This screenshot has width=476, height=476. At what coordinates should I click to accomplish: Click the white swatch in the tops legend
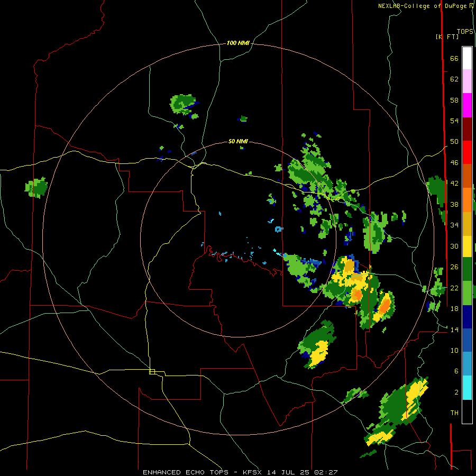(x=467, y=58)
